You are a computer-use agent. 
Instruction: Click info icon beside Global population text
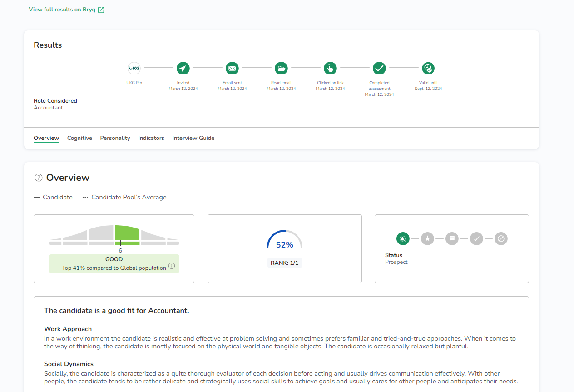pos(172,266)
